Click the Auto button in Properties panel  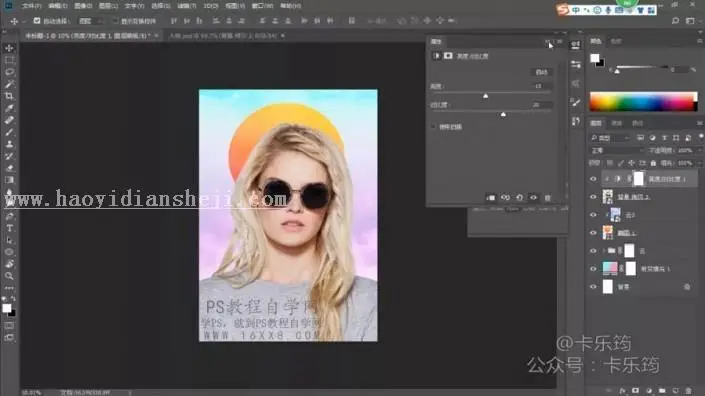pos(541,72)
